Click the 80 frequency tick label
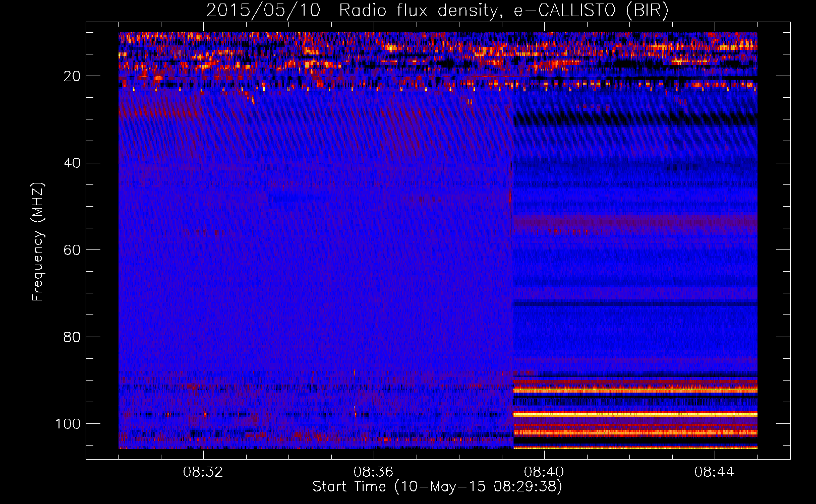The image size is (816, 504). 72,337
